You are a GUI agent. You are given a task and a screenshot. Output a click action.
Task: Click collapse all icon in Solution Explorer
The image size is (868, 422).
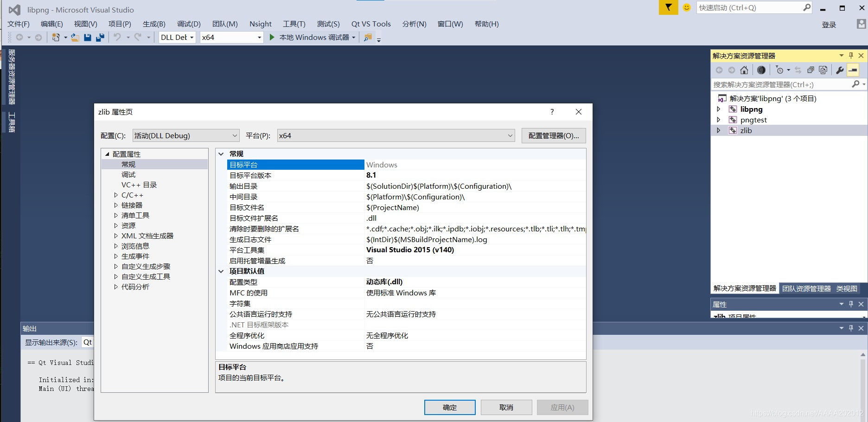(x=811, y=70)
